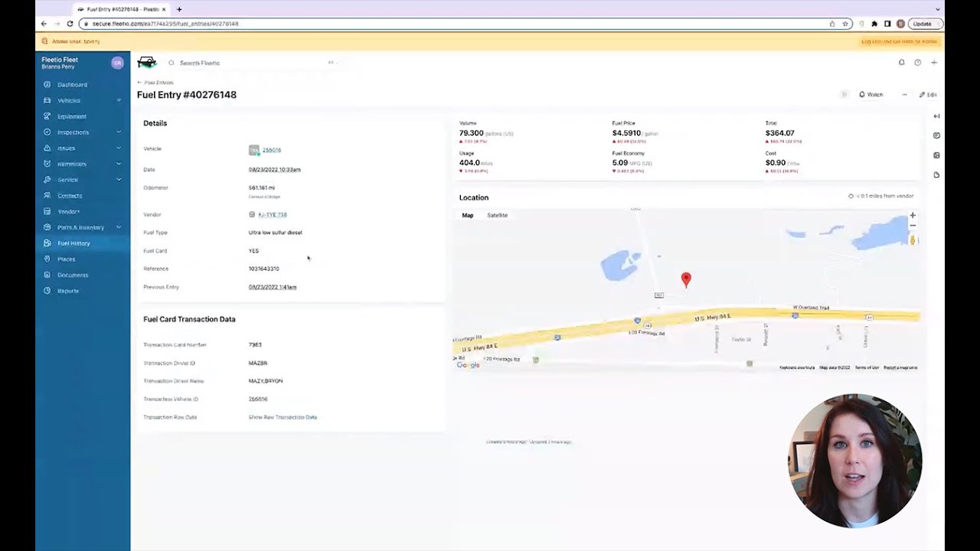Open vehicle 255016 link

(x=272, y=150)
